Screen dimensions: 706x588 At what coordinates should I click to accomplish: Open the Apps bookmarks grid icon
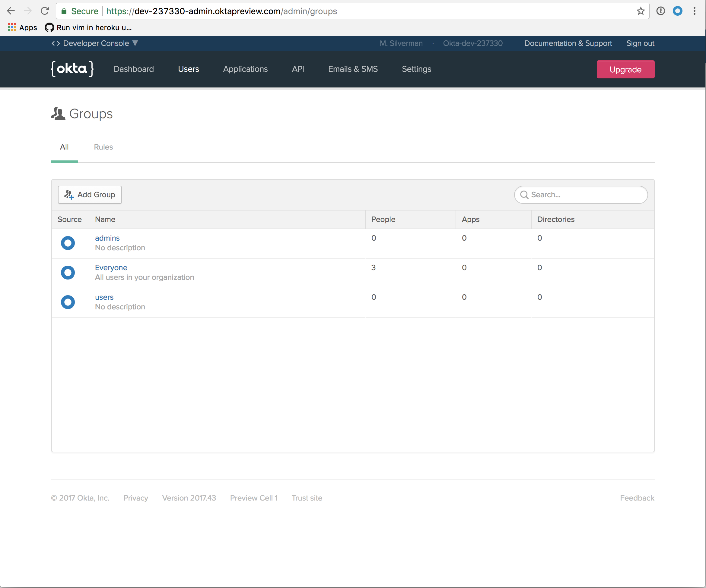(x=12, y=27)
